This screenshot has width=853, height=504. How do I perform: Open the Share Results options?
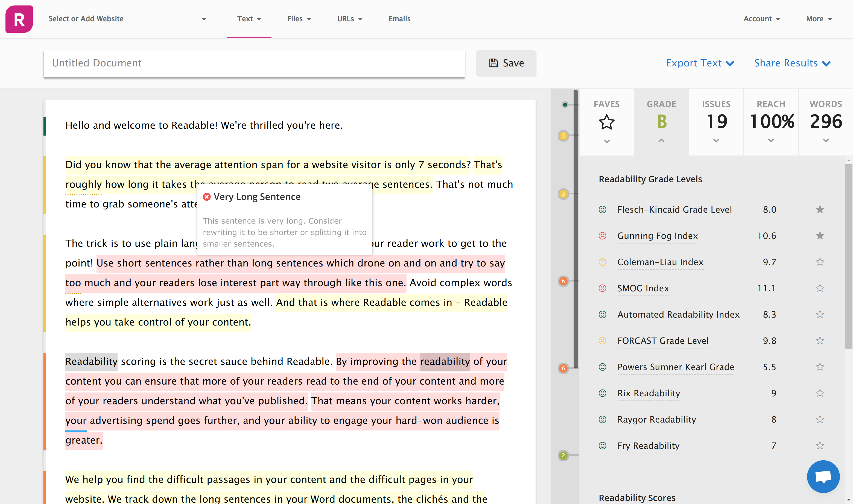click(x=793, y=63)
